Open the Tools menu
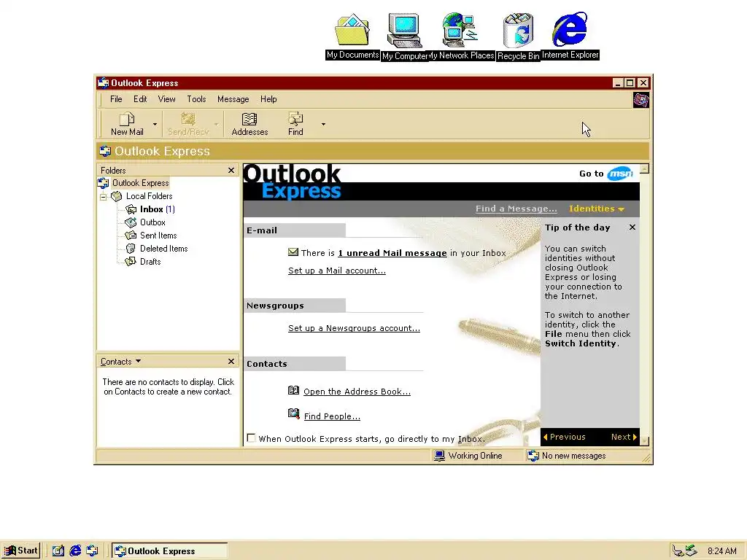Image resolution: width=747 pixels, height=560 pixels. click(x=196, y=99)
